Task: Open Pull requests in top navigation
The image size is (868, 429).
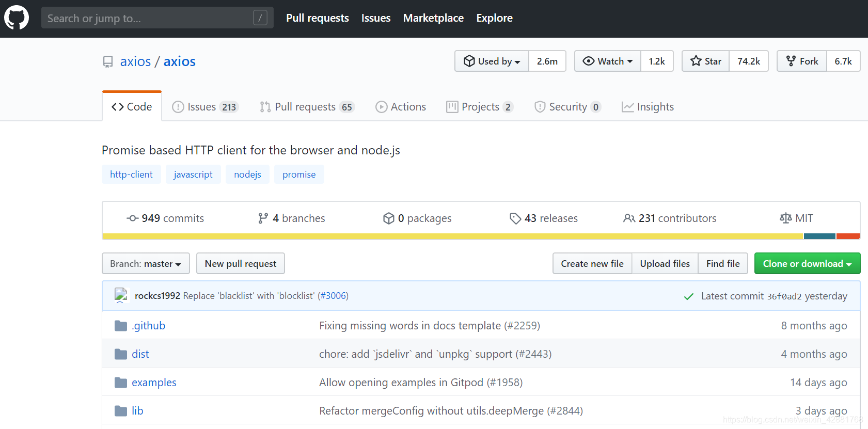Action: (318, 18)
